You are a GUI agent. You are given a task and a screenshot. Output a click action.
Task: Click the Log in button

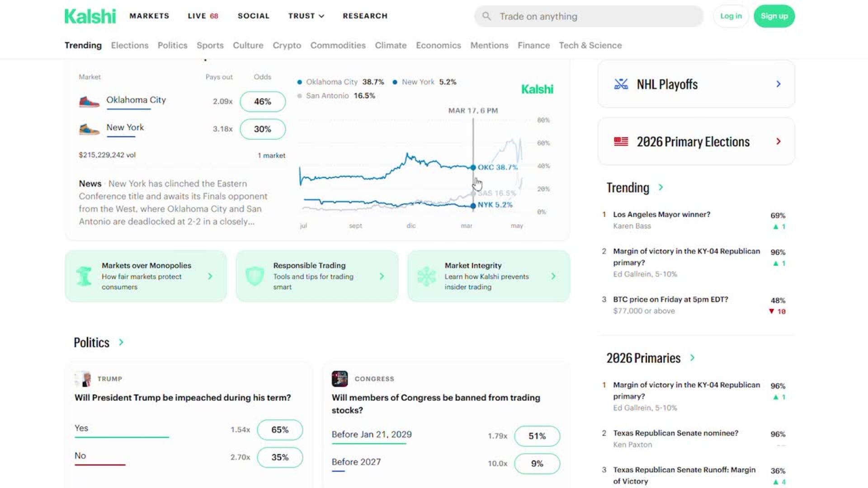point(731,16)
